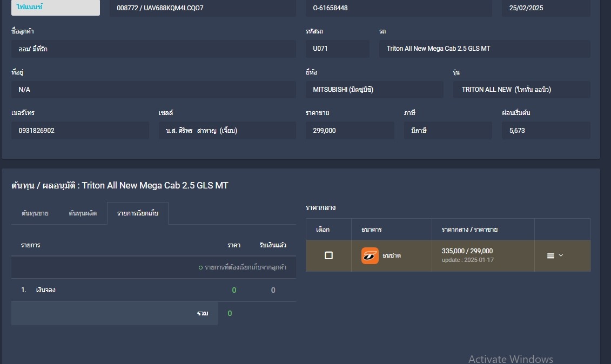Click the รายการที่ต้องเรียกเก็บจากลูกค้า label
Viewport: 611px width, 364px height.
pos(245,267)
